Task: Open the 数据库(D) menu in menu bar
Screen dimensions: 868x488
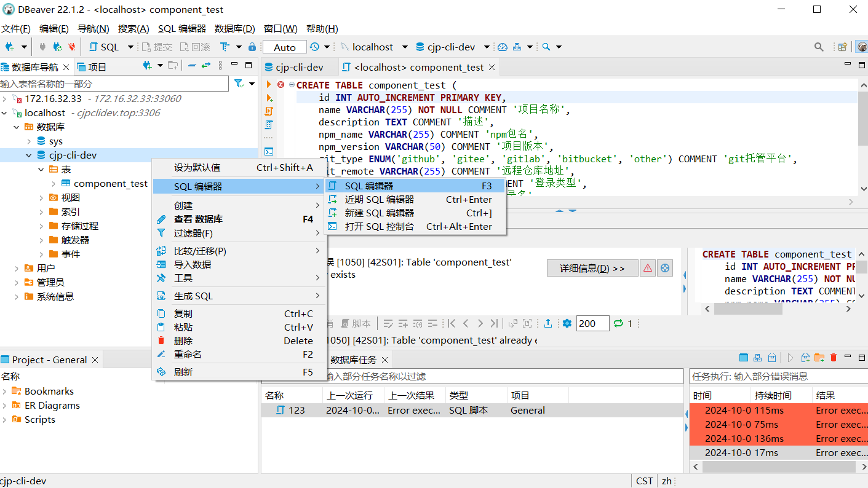Action: 234,29
